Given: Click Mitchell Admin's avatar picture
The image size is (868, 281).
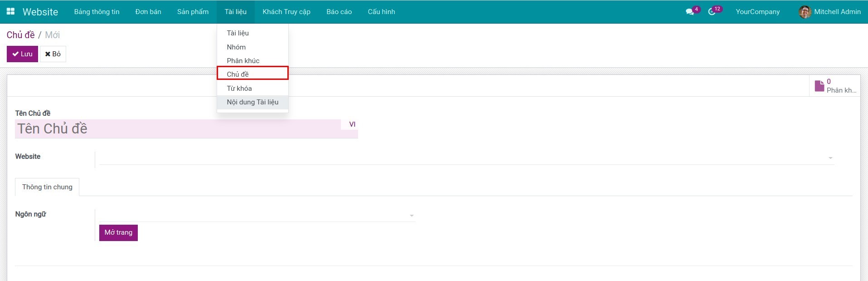Looking at the screenshot, I should 805,12.
